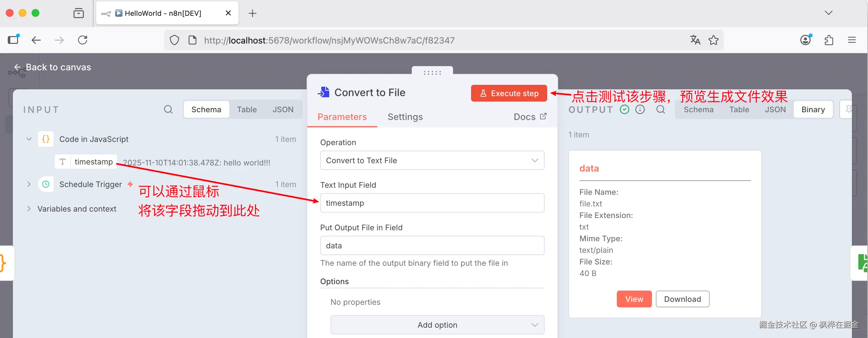Open the list all tabs chevron
Image resolution: width=868 pixels, height=338 pixels.
pos(829,13)
